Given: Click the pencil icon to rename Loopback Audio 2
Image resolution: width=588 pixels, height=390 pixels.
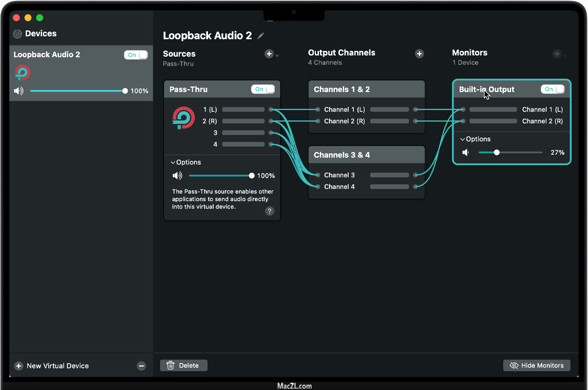Looking at the screenshot, I should (261, 36).
